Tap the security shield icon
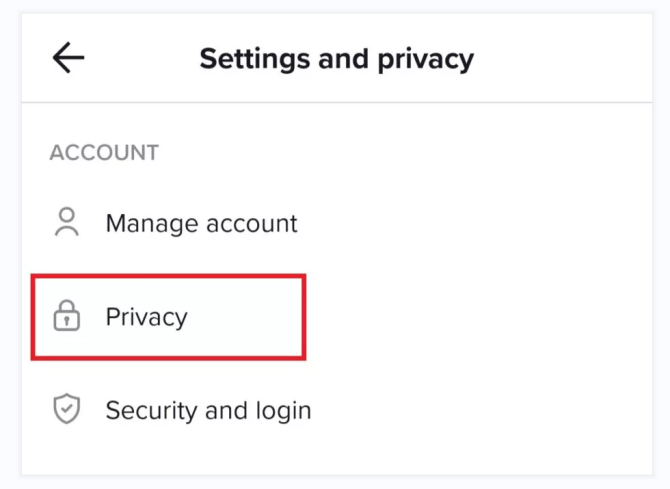670x489 pixels. click(67, 409)
